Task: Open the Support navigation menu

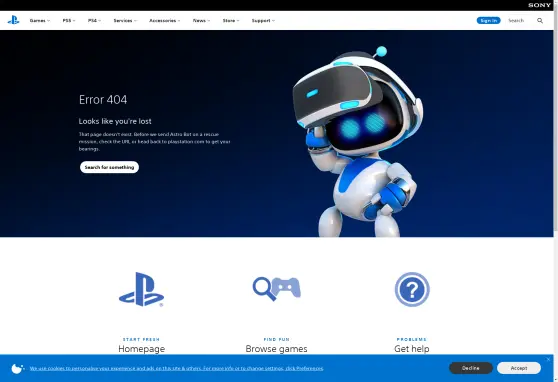Action: click(x=263, y=21)
